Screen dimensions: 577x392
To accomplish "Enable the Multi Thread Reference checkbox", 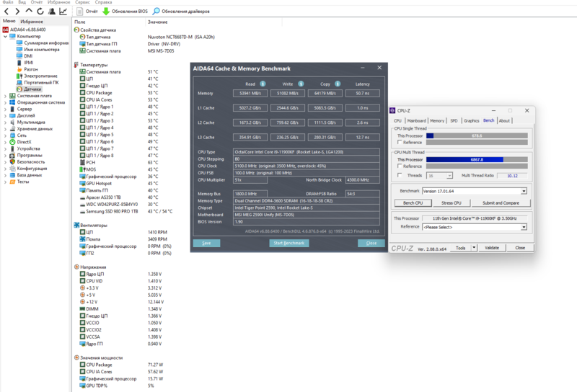I will point(400,166).
